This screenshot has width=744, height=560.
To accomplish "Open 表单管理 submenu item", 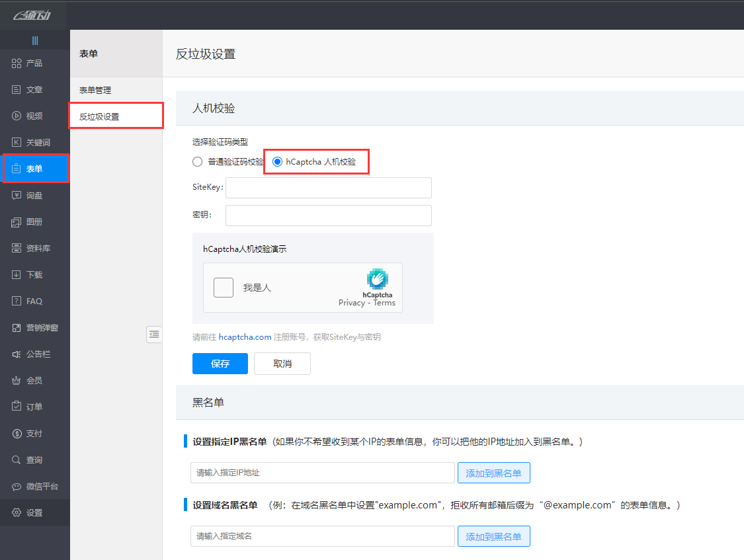I will 95,91.
